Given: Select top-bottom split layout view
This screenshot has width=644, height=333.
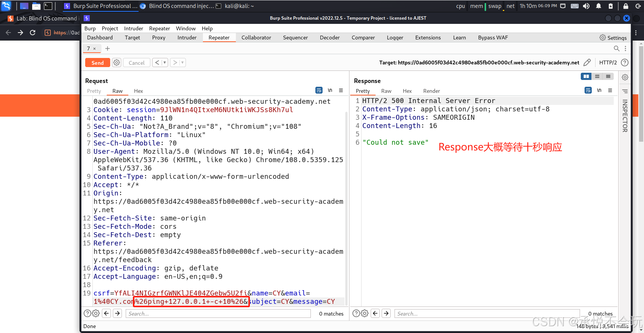Looking at the screenshot, I should pyautogui.click(x=597, y=76).
